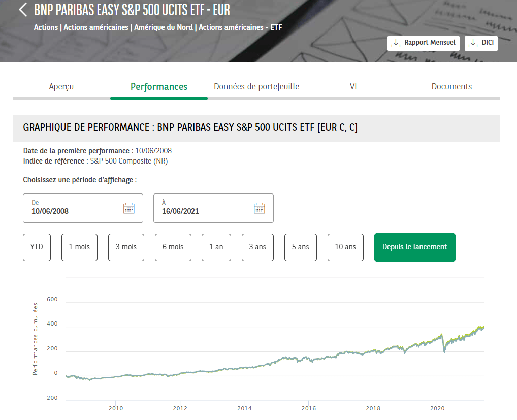Click the À end date field
Image resolution: width=517 pixels, height=420 pixels.
(x=213, y=208)
